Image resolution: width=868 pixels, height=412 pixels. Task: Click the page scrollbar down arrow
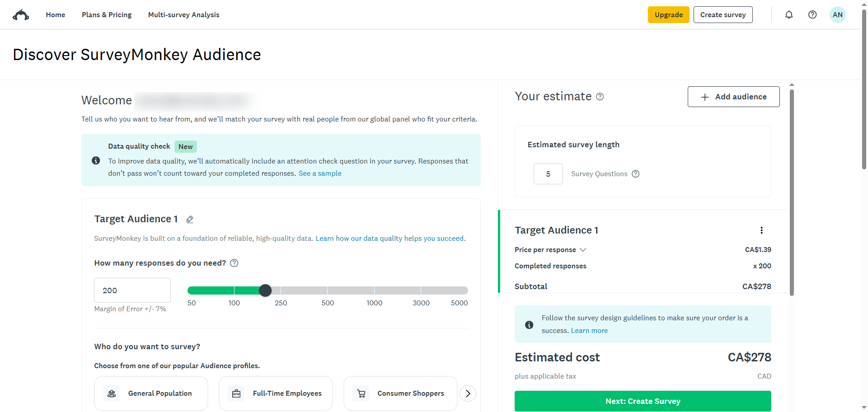(864, 407)
